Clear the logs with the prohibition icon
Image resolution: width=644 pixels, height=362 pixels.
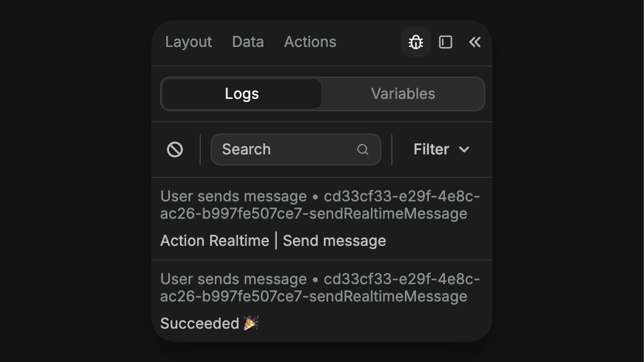(x=175, y=149)
